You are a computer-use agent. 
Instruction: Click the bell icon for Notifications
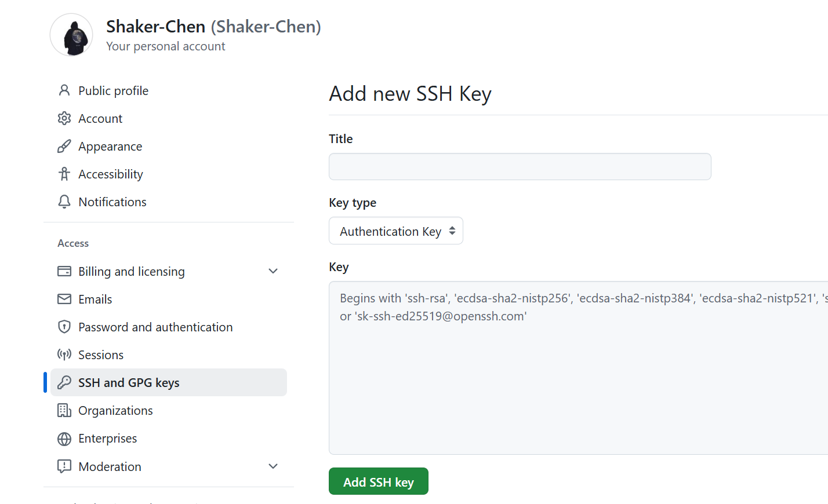(x=64, y=202)
